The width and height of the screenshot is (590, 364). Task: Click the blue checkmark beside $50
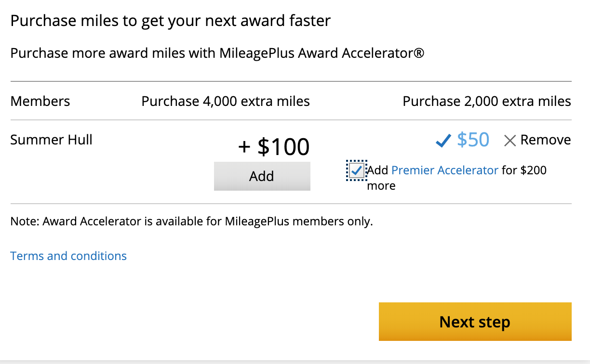coord(443,141)
